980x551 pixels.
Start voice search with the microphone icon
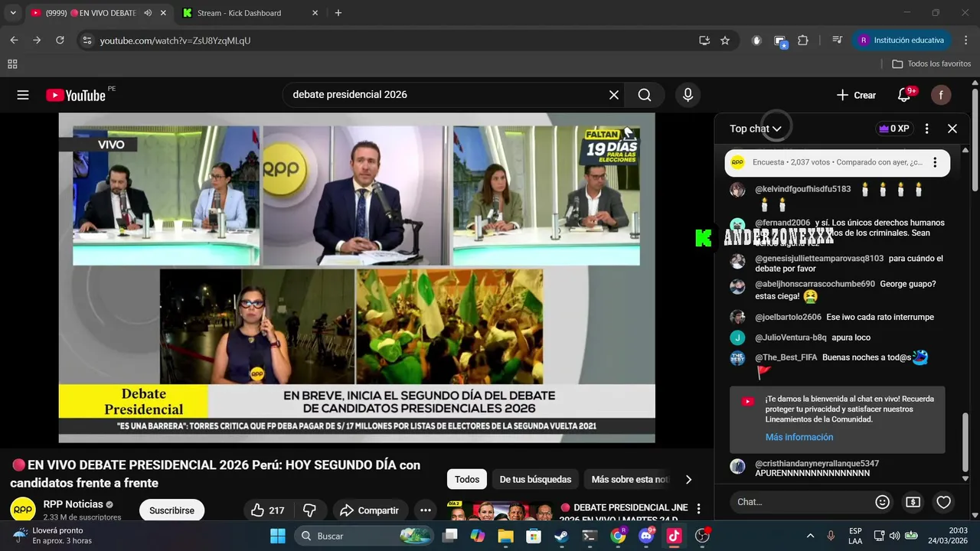click(x=688, y=95)
